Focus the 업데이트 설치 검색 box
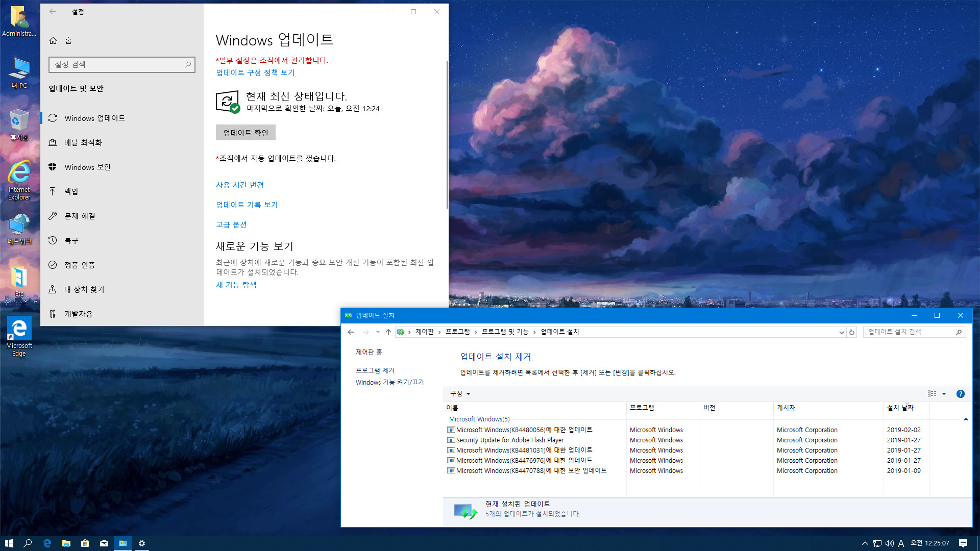Image resolution: width=980 pixels, height=551 pixels. coord(914,332)
